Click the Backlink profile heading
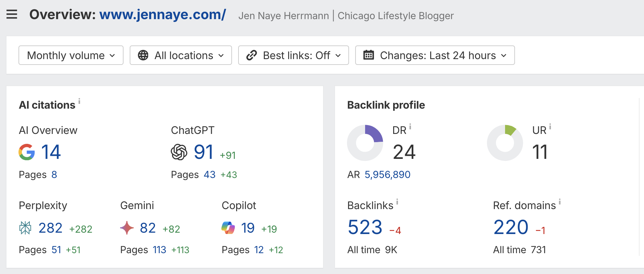This screenshot has width=644, height=274. pos(386,105)
